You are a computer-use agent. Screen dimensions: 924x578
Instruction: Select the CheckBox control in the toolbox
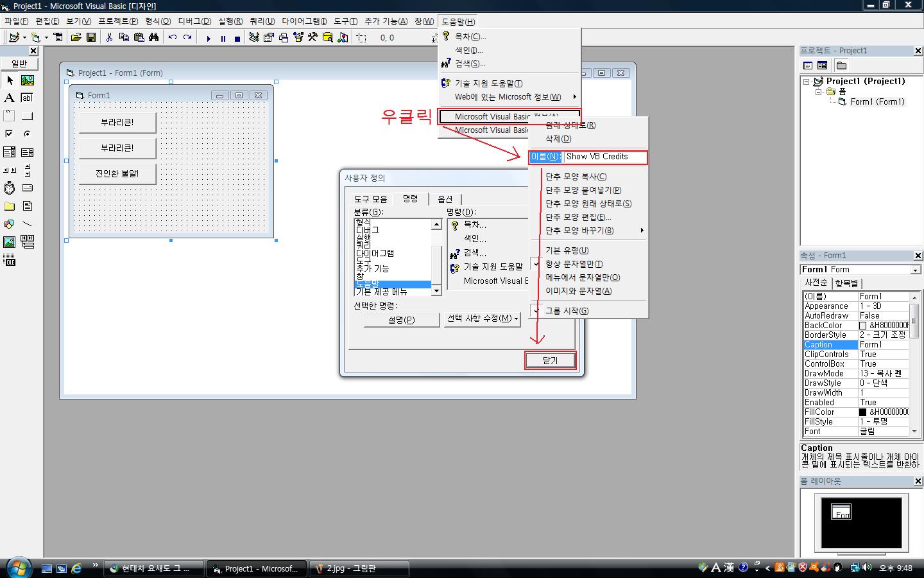pos(9,134)
